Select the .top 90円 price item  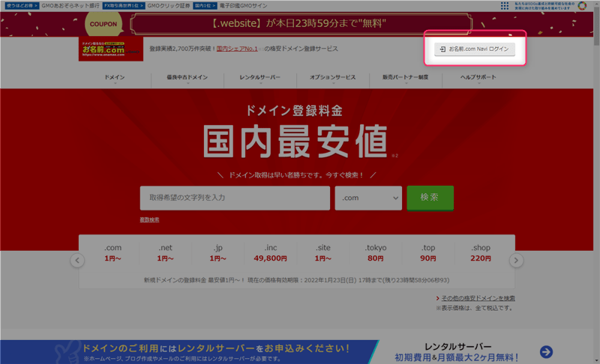point(427,253)
